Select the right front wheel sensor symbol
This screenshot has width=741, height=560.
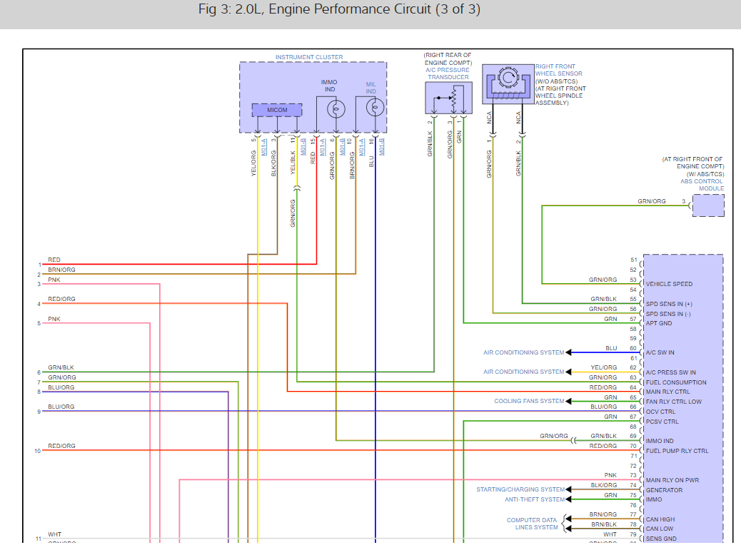(508, 84)
